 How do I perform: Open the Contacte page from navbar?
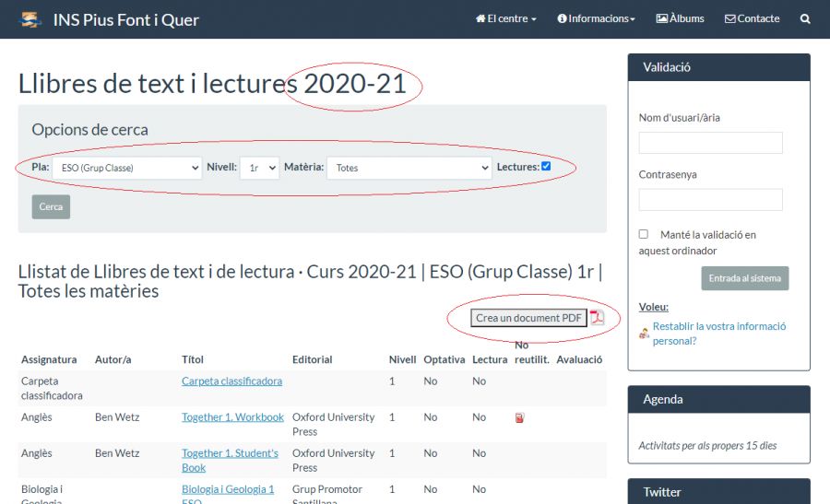click(x=752, y=18)
